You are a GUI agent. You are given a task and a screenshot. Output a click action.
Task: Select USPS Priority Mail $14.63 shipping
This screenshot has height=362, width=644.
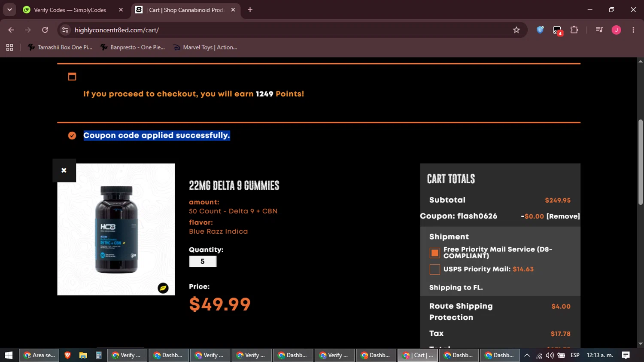click(x=435, y=269)
